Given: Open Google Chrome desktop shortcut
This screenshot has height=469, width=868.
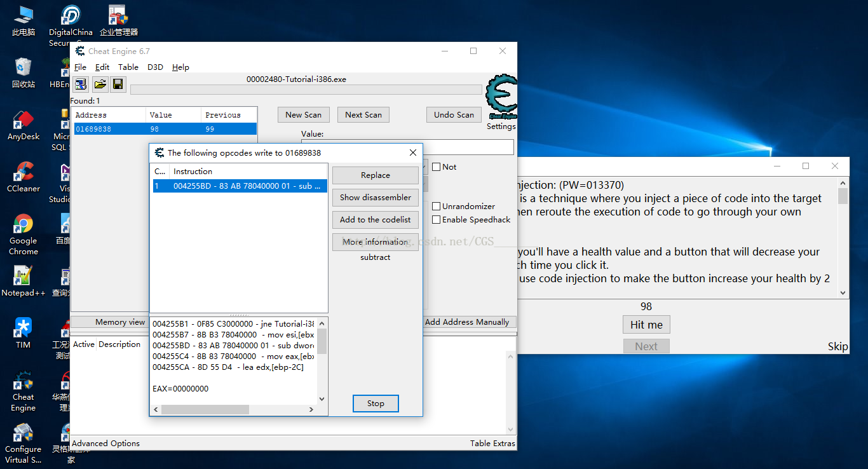Looking at the screenshot, I should pyautogui.click(x=24, y=234).
